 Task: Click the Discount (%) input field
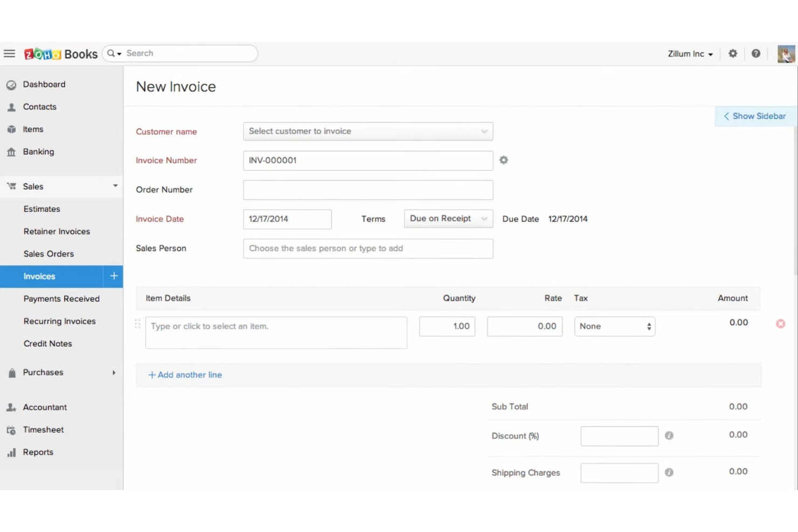(620, 436)
